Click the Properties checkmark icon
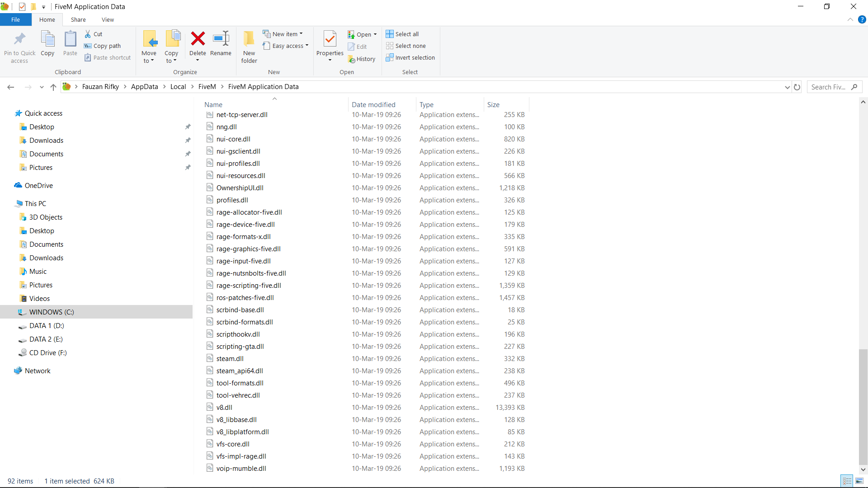 coord(330,39)
